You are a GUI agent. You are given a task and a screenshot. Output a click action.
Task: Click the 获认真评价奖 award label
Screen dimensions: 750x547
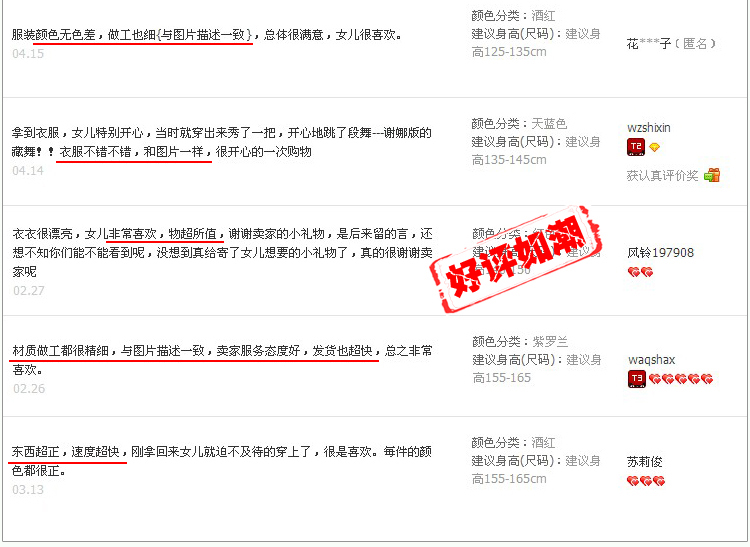(x=662, y=175)
